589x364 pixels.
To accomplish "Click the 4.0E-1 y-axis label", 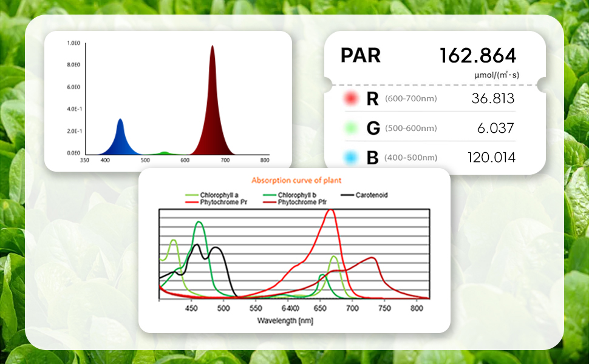I will pos(74,109).
